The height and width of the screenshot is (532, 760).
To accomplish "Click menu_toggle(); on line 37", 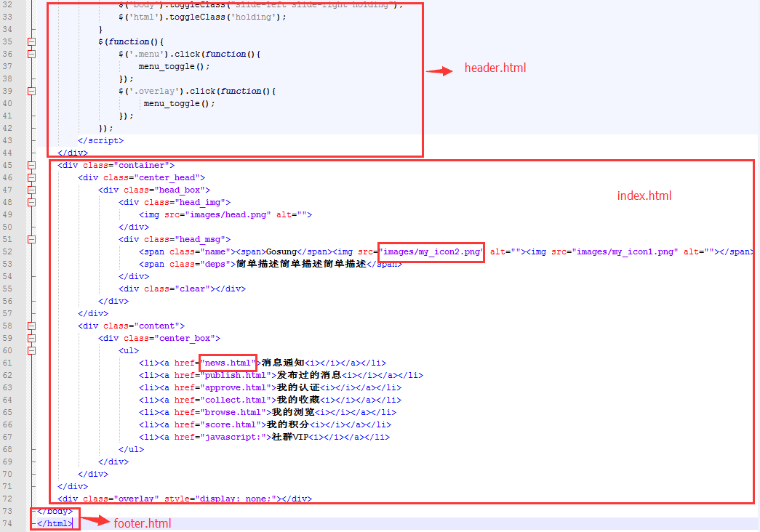I will (x=175, y=66).
